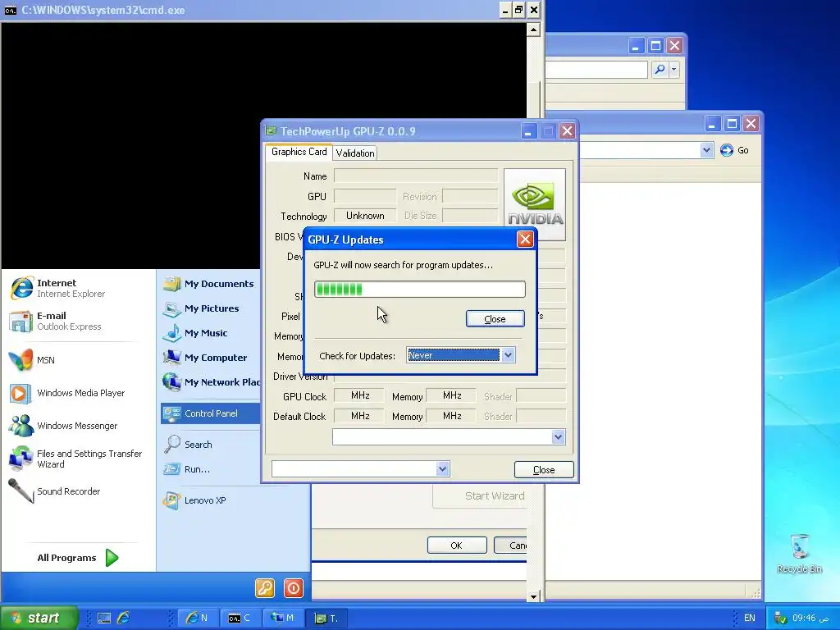The height and width of the screenshot is (630, 840).
Task: Click search magnifier icon in top window
Action: pos(660,69)
